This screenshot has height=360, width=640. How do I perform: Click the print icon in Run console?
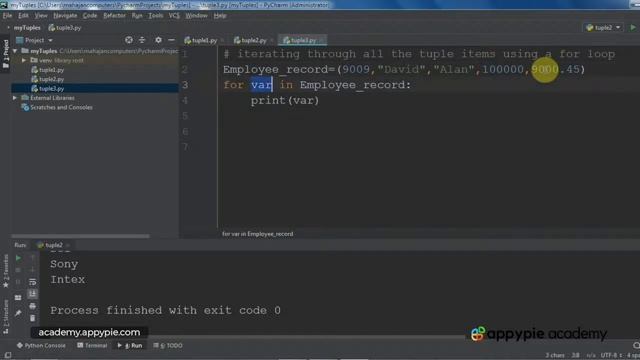33,306
